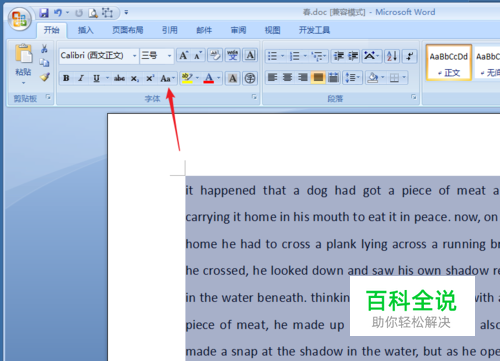Open the Paragraph dialog launcher
Viewport: 500px width, 361px height.
point(414,97)
